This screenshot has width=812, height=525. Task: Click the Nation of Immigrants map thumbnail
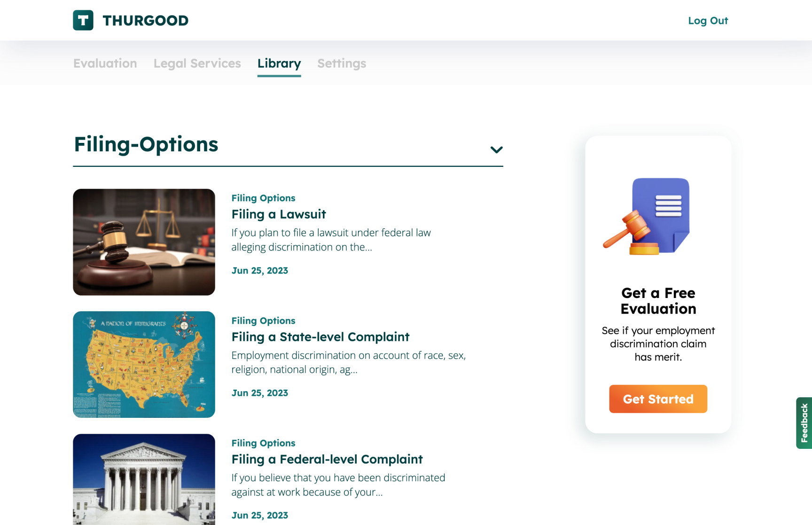tap(144, 364)
